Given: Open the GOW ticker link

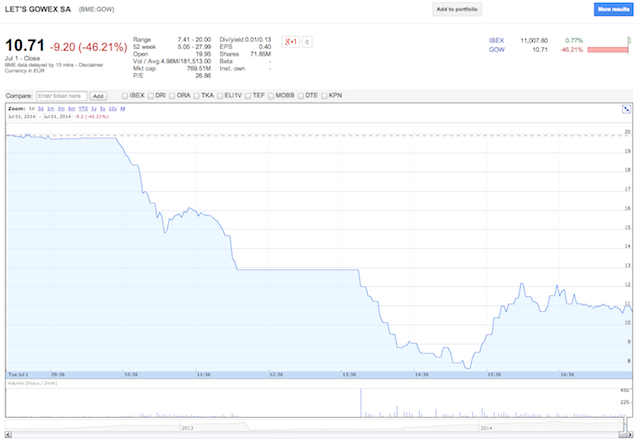Looking at the screenshot, I should [x=497, y=50].
